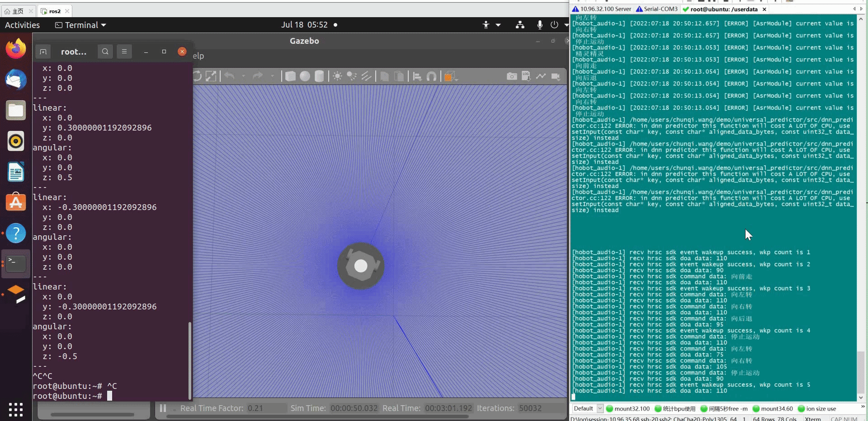Toggle the Snap magnet tool in Gazebo

pyautogui.click(x=432, y=76)
